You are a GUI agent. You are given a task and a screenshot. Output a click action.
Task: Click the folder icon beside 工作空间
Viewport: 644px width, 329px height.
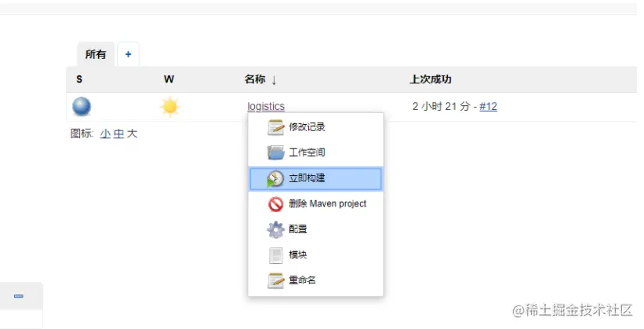275,152
